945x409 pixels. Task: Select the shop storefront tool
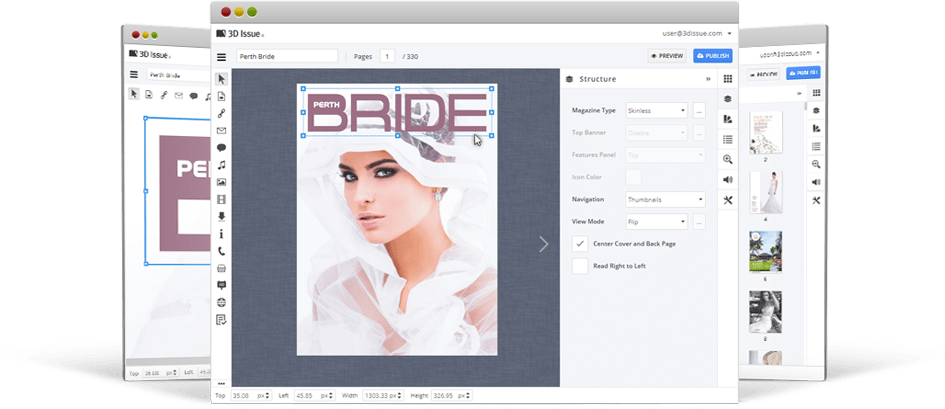222,268
